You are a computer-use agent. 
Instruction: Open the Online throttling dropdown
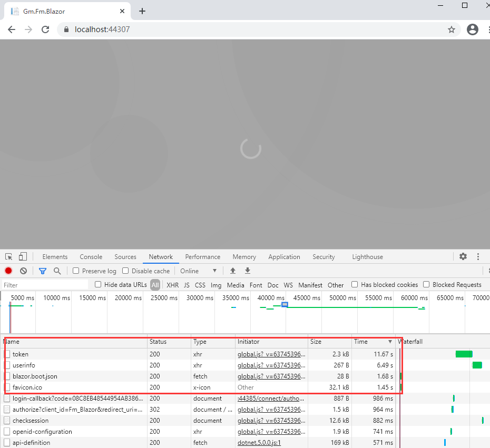point(199,271)
